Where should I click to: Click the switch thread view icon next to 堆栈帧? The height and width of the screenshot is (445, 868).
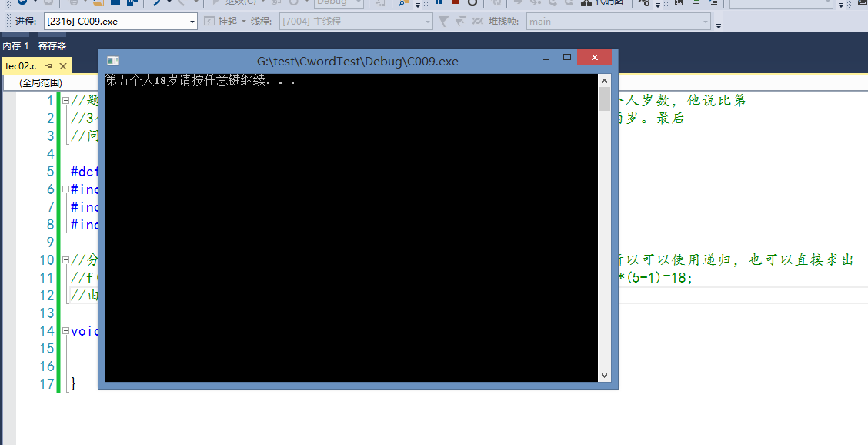[477, 22]
